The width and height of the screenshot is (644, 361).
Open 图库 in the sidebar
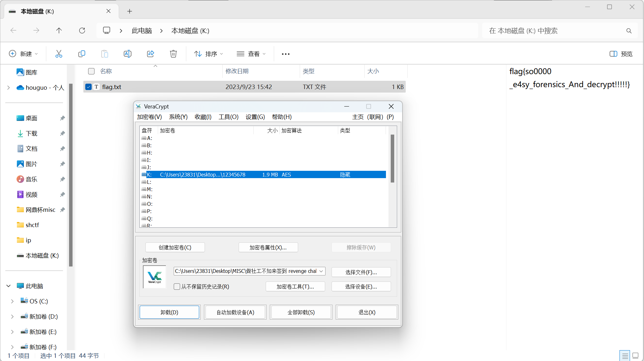31,73
